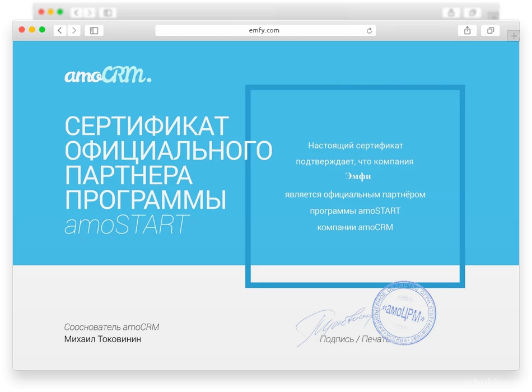Click the amoCRM logo
The height and width of the screenshot is (392, 532).
pyautogui.click(x=108, y=74)
